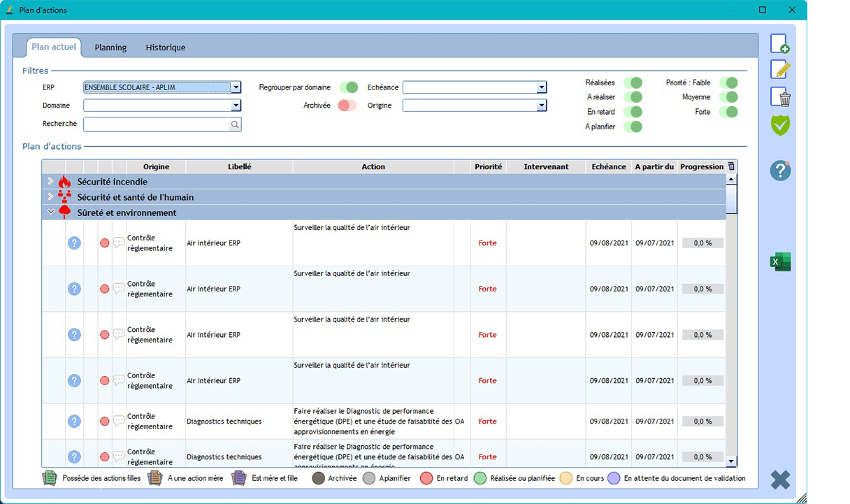Sort by the Priorité column header
Screen dimensions: 850x504
[x=488, y=167]
